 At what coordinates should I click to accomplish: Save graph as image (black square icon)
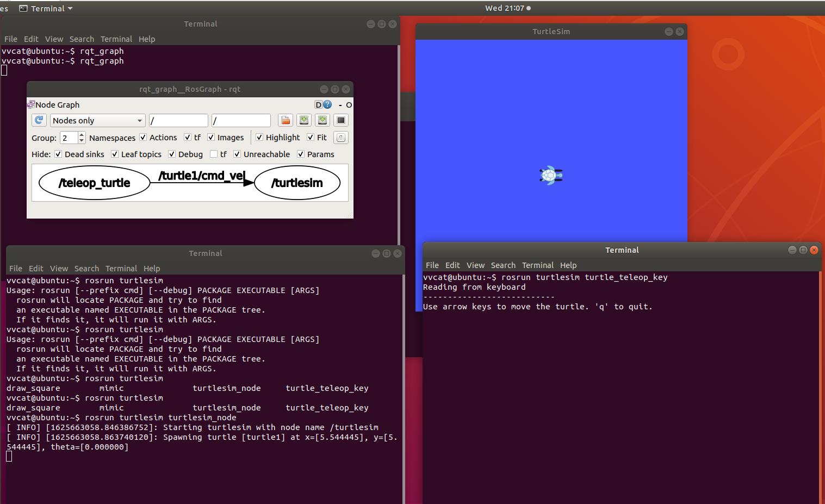(341, 120)
